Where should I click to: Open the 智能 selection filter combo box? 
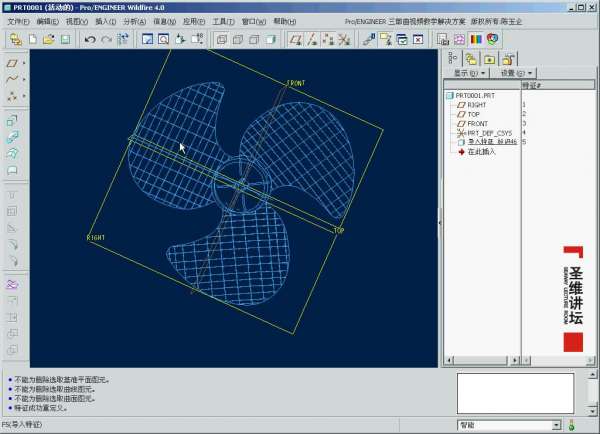click(x=505, y=425)
